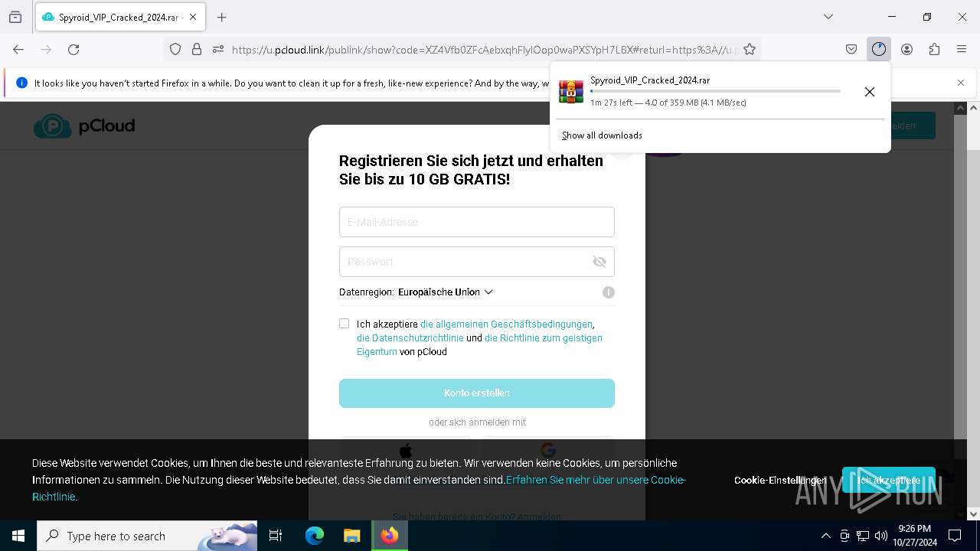The image size is (980, 551).
Task: Open network status tray icon
Action: click(863, 536)
